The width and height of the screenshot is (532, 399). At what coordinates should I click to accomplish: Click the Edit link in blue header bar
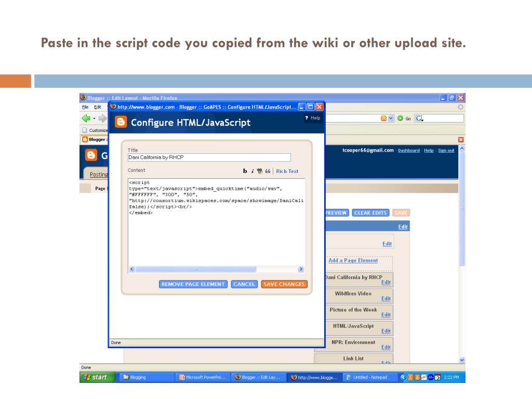[403, 227]
